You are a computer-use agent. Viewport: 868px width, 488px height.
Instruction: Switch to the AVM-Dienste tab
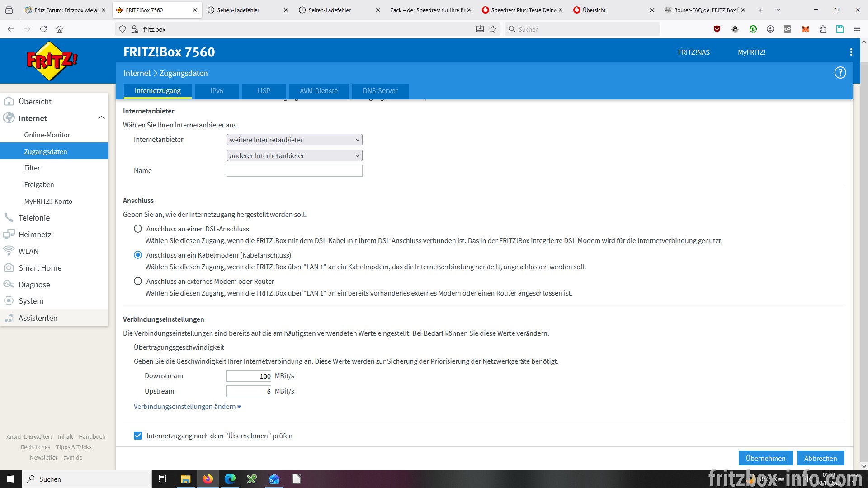pos(319,91)
